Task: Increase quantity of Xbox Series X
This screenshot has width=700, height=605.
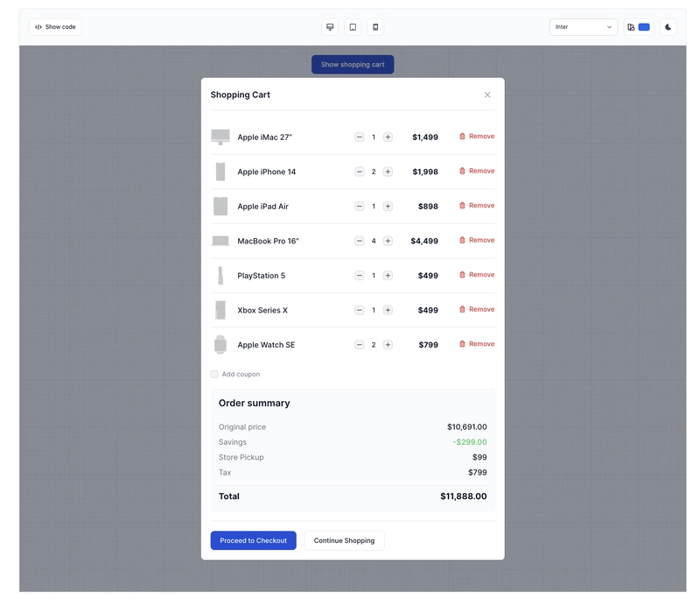Action: click(388, 310)
